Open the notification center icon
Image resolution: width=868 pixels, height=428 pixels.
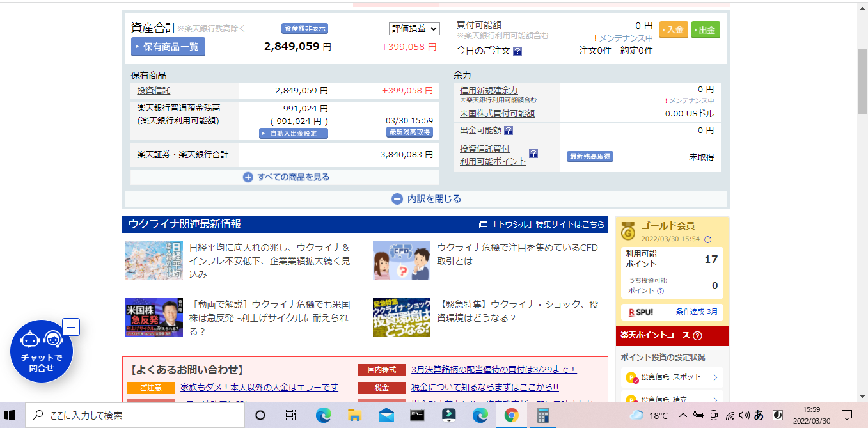tap(847, 415)
